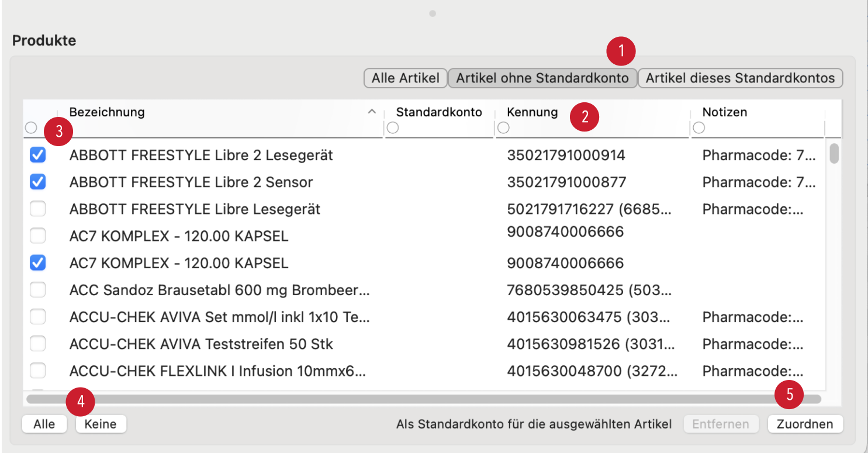Screen dimensions: 868x453
Task: Select row ABBOTT FREESTYLE Libre 2 Sensor
Action: (x=424, y=182)
